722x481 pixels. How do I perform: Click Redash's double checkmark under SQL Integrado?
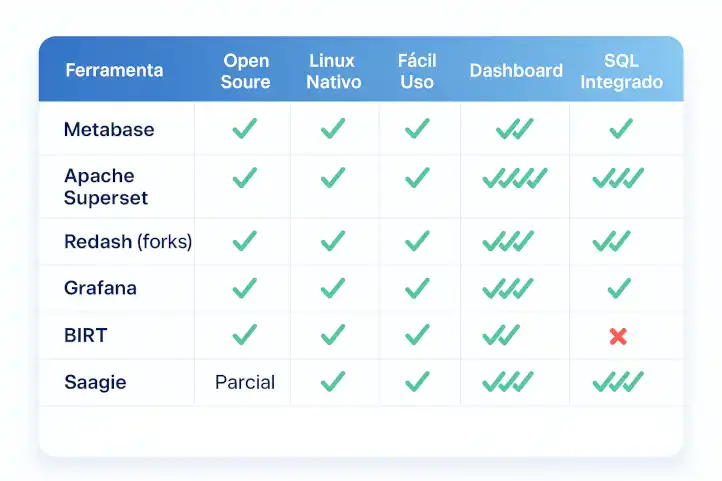pos(611,241)
